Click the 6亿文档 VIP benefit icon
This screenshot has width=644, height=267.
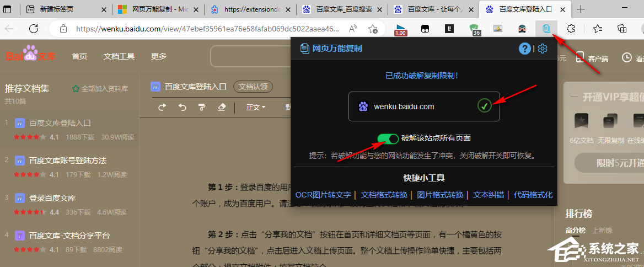coord(581,121)
